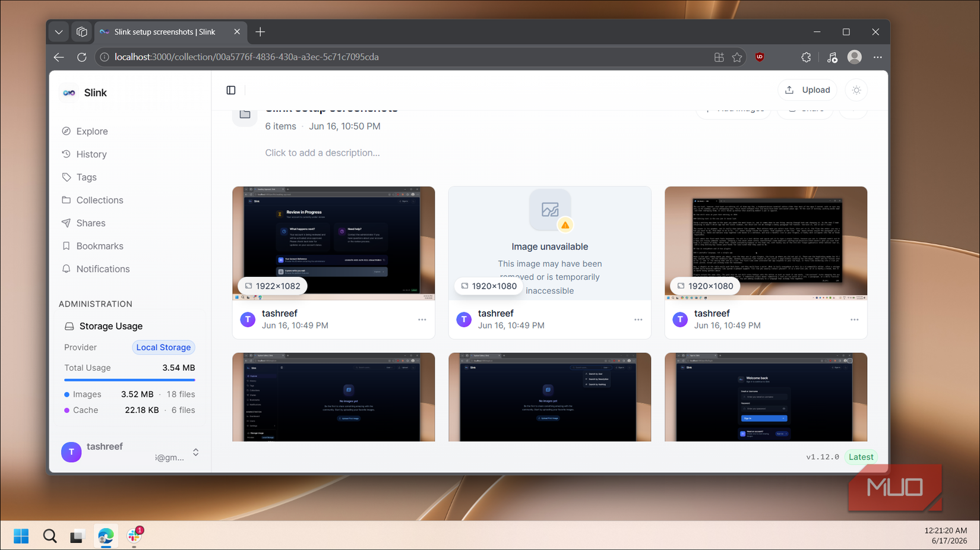This screenshot has width=980, height=550.
Task: Open the browser extensions puzzle icon
Action: coord(806,57)
